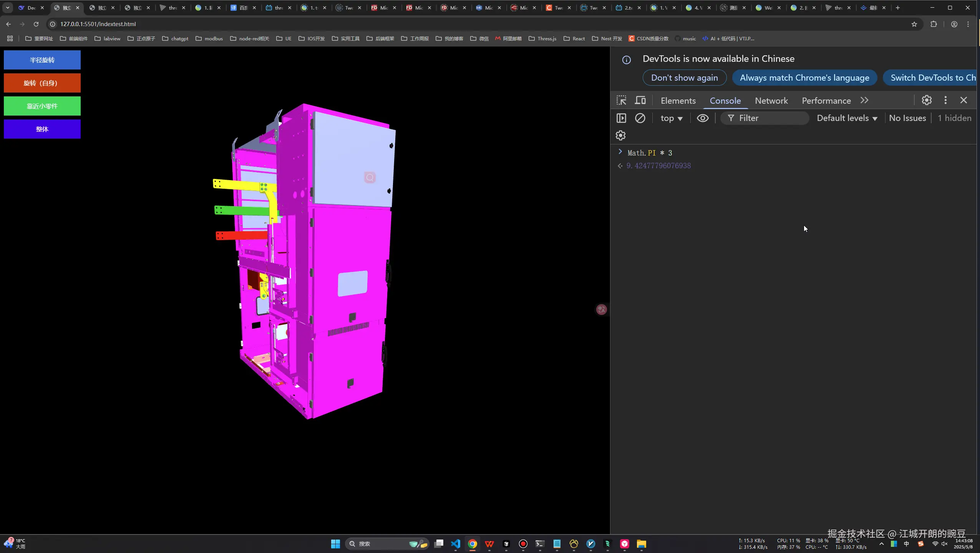980x553 pixels.
Task: Open the top JavaScript context dropdown
Action: [x=671, y=118]
